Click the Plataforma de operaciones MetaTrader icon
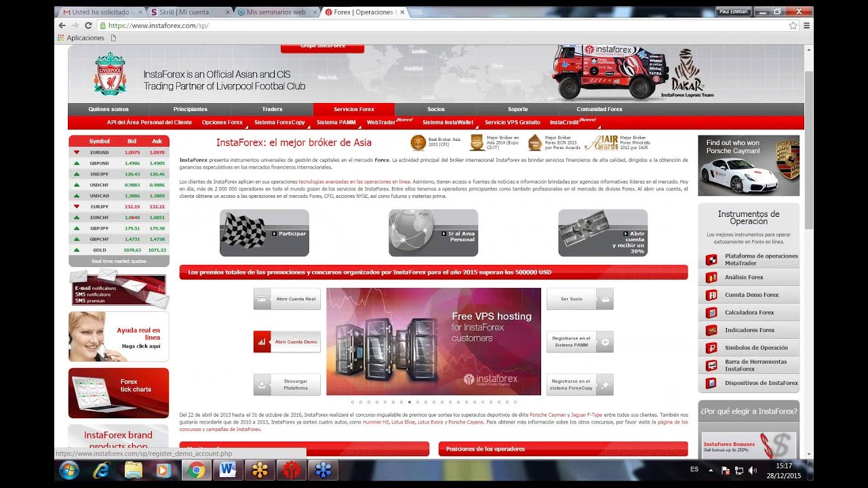This screenshot has width=868, height=488. (711, 260)
